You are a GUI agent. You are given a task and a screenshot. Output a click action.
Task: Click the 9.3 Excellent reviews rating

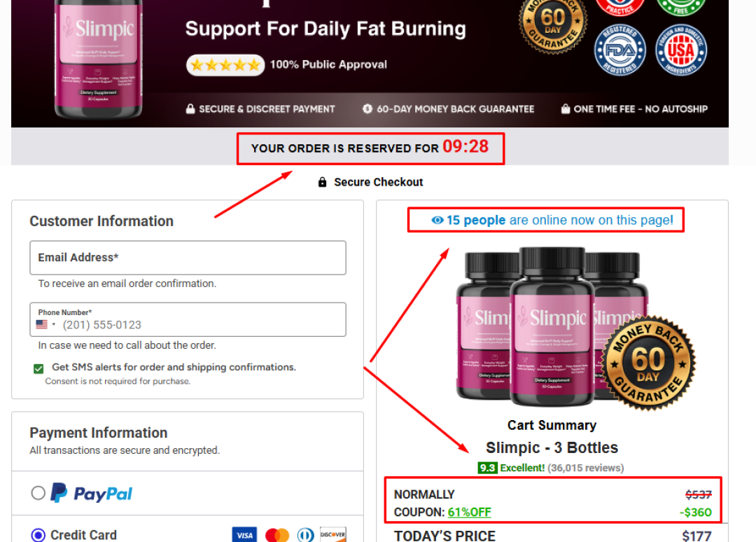click(551, 468)
